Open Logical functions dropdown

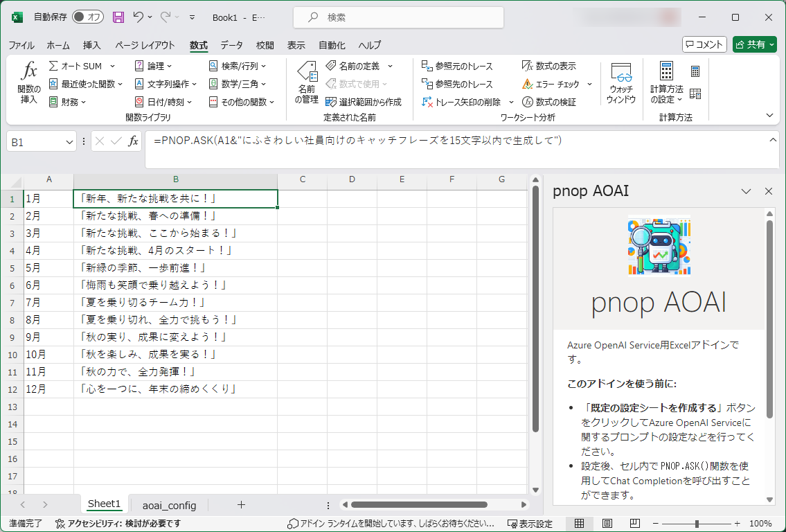click(170, 66)
